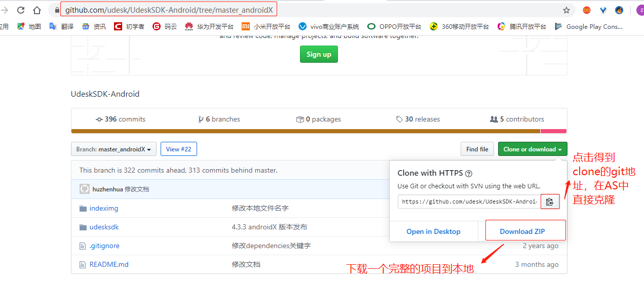This screenshot has height=281, width=644.
Task: Open commit message 修改dependencies关键字
Action: coord(271,246)
